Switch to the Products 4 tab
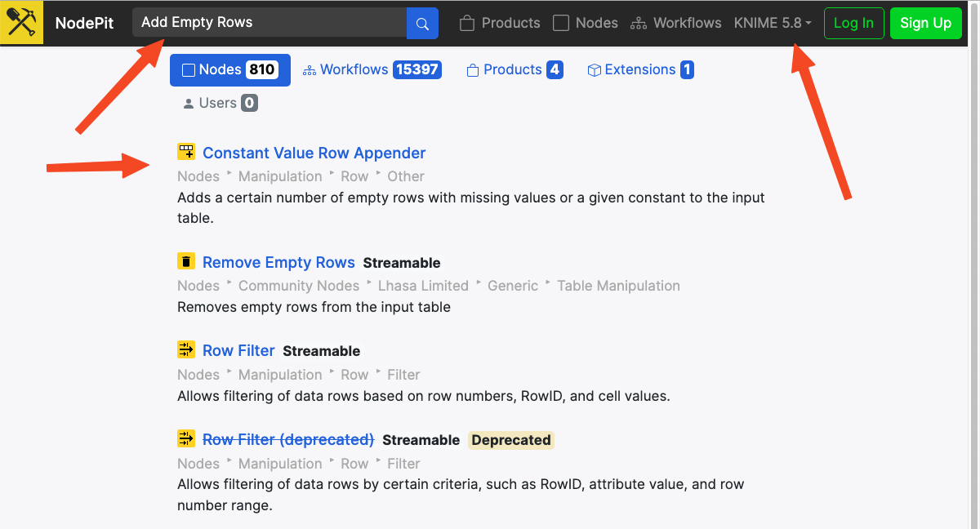980x529 pixels. click(514, 70)
